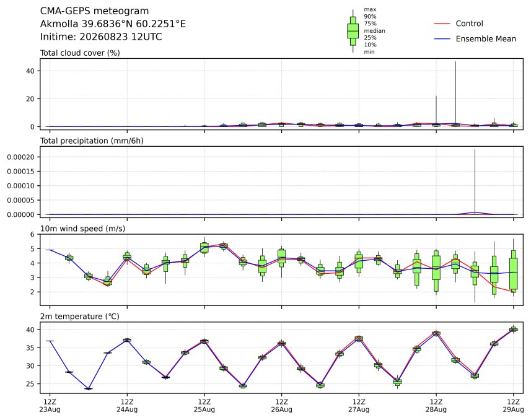This screenshot has width=531, height=420.
Task: Click the '12Z 28Aug' x-axis label
Action: (436, 406)
